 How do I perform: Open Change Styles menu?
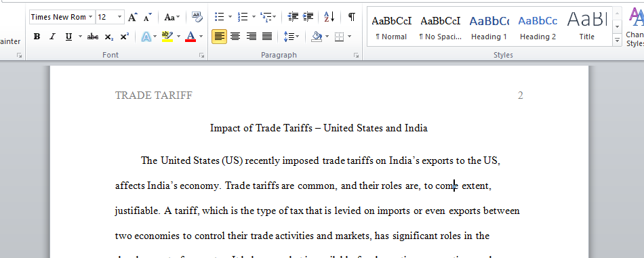[x=635, y=26]
